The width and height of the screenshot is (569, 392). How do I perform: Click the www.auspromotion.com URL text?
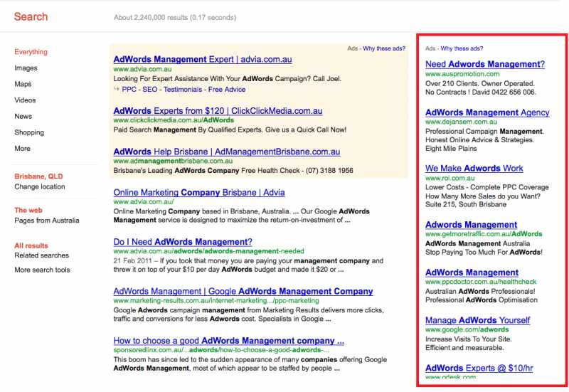click(462, 74)
